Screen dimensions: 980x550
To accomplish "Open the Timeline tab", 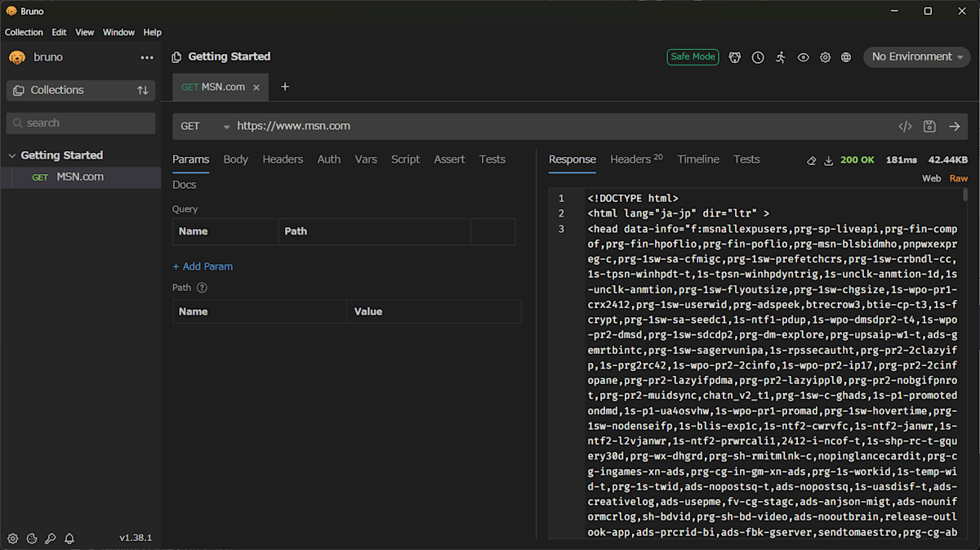I will coord(698,159).
